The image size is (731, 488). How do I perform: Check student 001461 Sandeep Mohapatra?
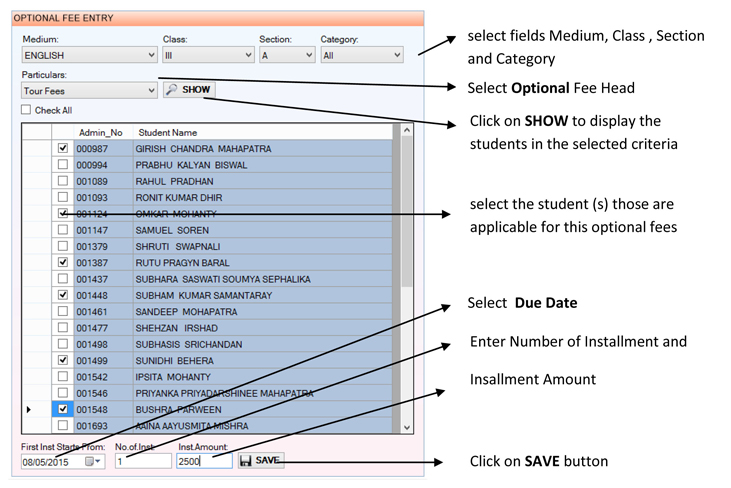62,311
